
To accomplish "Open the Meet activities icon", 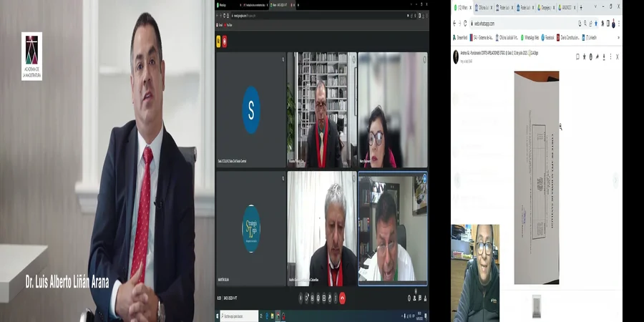I will (x=425, y=298).
